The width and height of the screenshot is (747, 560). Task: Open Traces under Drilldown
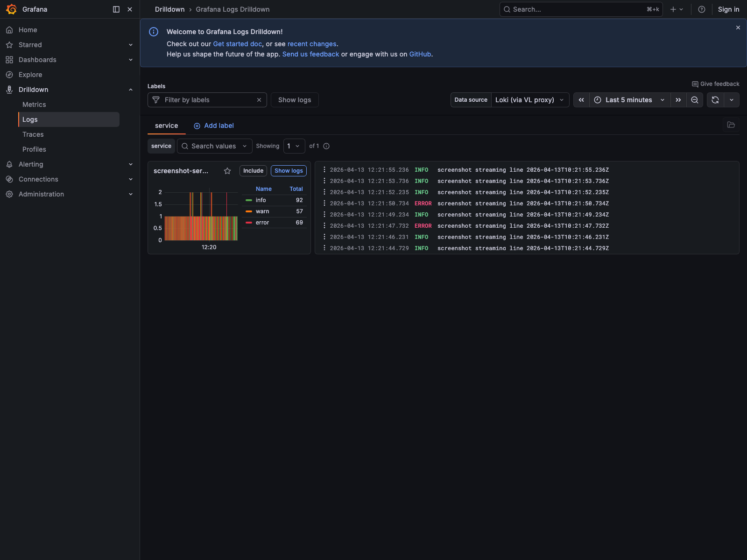33,134
